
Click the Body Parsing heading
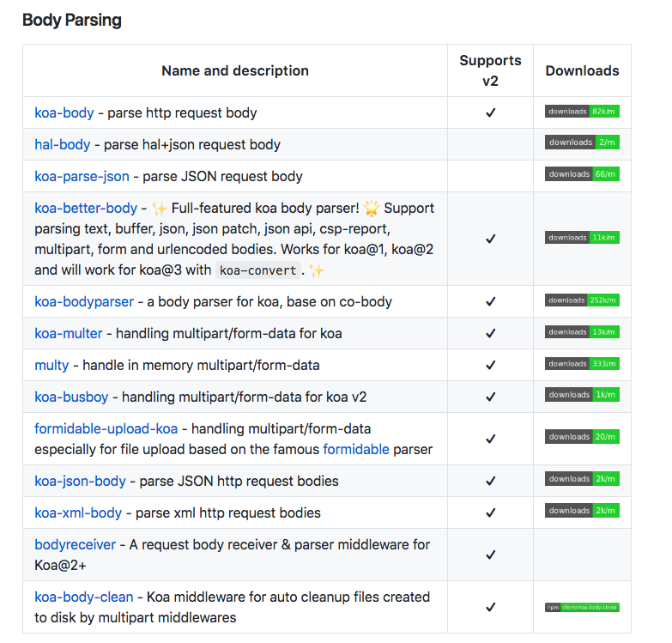72,20
